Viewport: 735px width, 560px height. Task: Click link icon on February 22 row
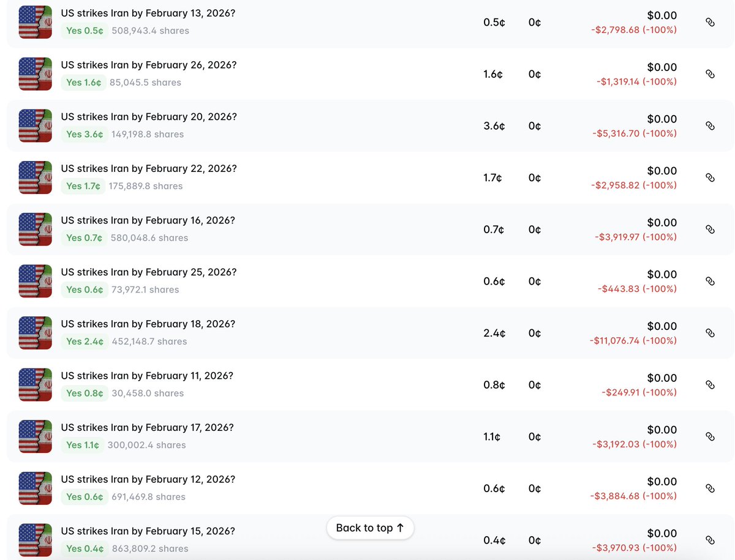[x=710, y=177]
